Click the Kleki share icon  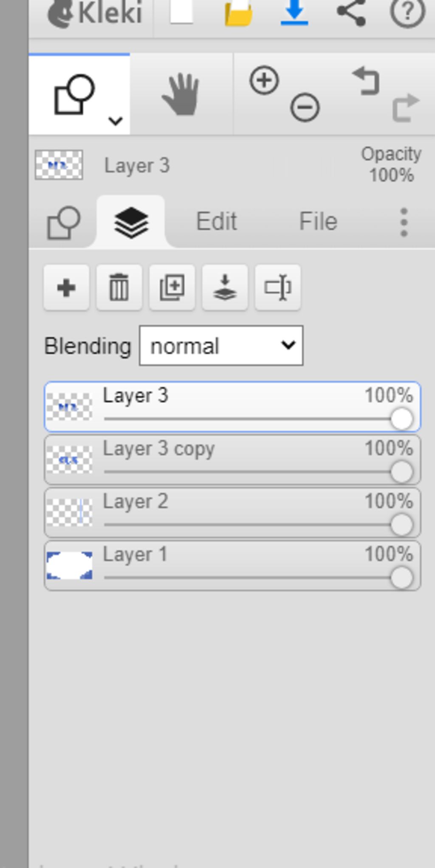click(x=351, y=13)
